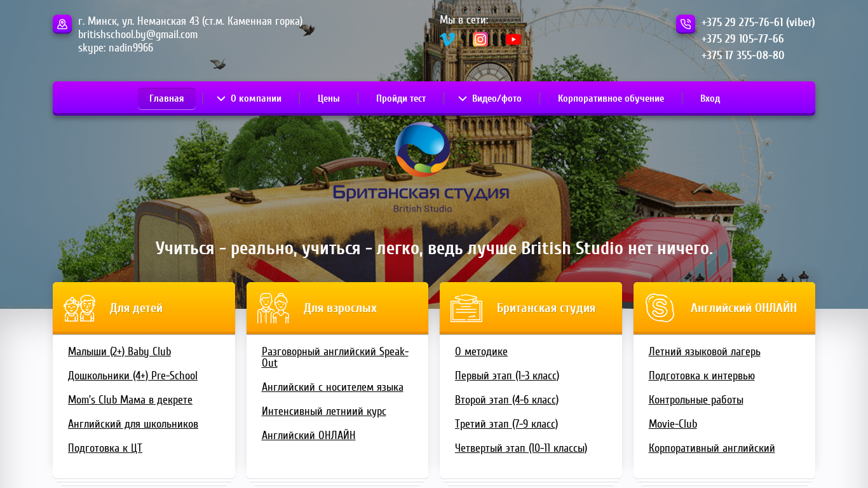Open the Цены menu item

pyautogui.click(x=329, y=98)
